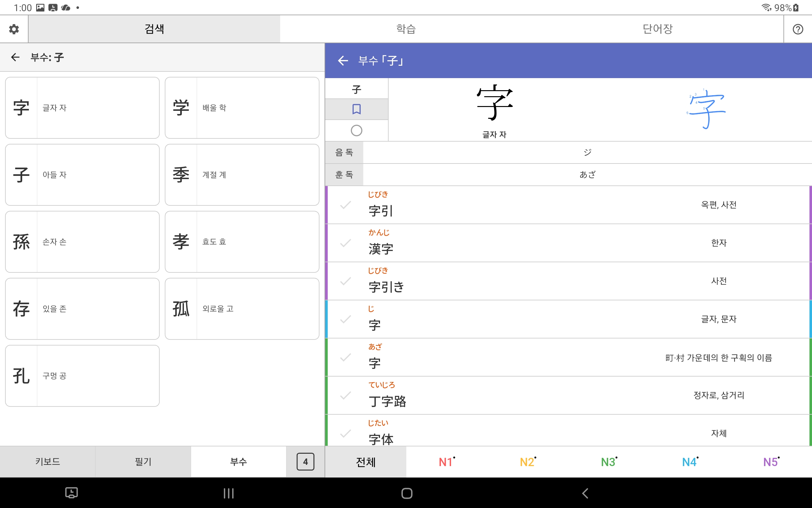Check the mark beside 字体 (자체)
Image resolution: width=812 pixels, height=508 pixels.
click(x=345, y=433)
